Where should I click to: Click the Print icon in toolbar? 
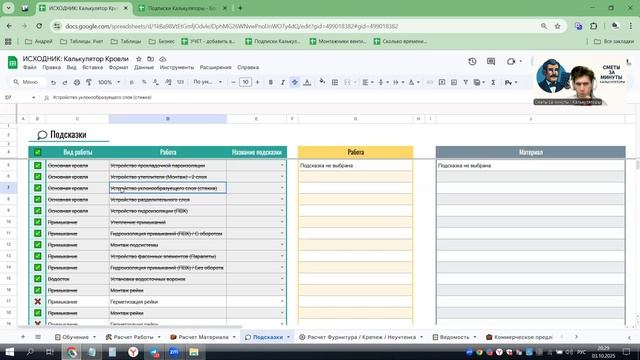click(x=77, y=82)
